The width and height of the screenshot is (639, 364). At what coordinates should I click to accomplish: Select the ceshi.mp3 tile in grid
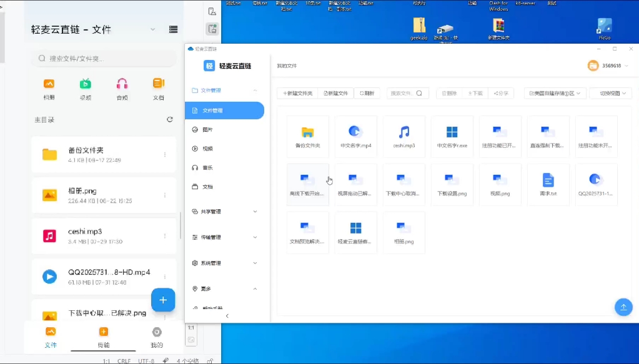point(404,136)
